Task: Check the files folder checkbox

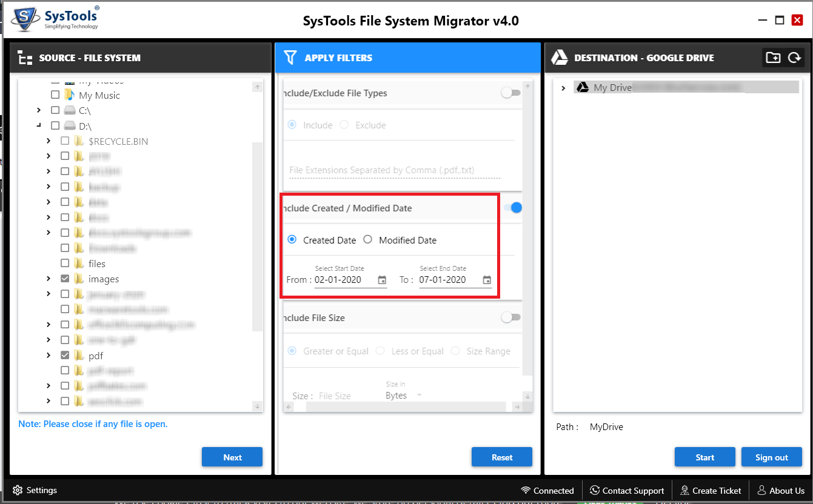Action: [65, 264]
